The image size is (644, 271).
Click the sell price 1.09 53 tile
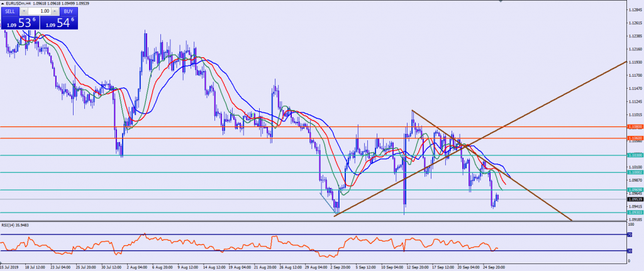[x=19, y=23]
